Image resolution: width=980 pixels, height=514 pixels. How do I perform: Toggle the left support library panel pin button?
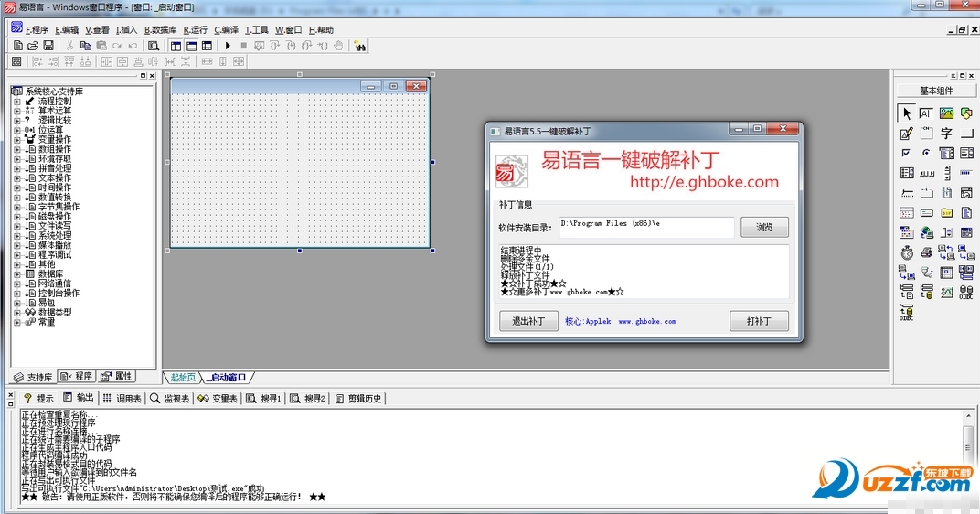[x=143, y=76]
